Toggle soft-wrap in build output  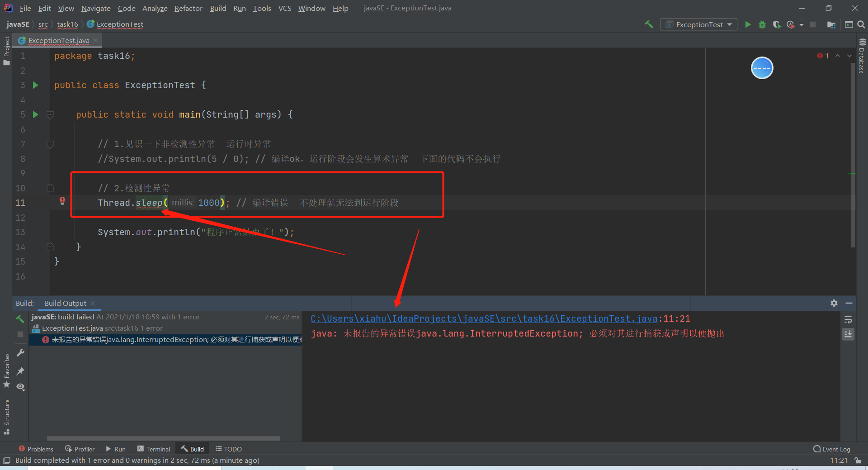tap(848, 320)
